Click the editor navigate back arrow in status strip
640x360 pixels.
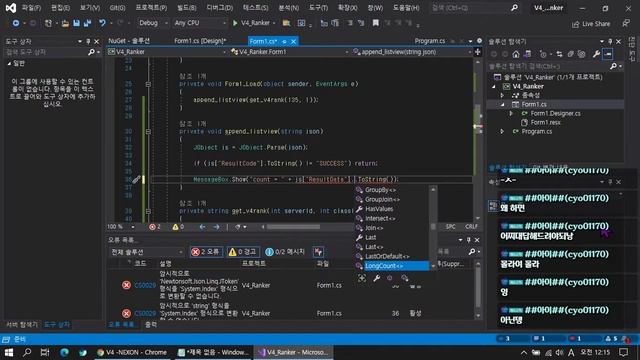point(202,227)
